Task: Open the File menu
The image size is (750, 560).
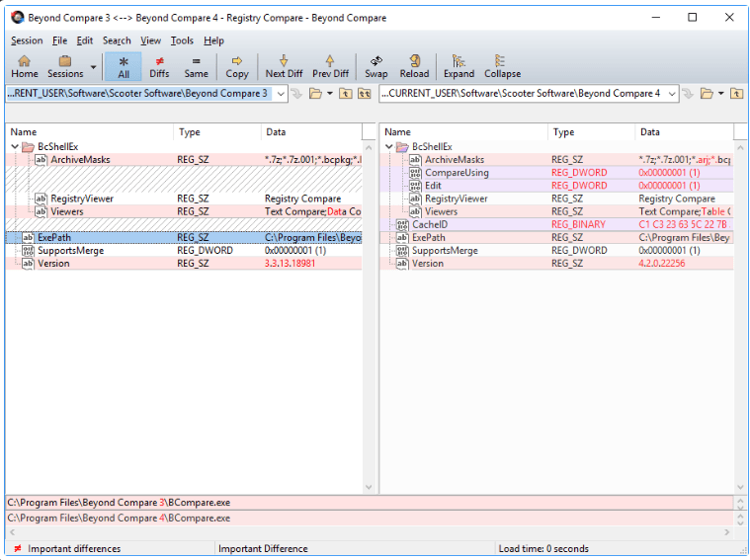Action: (59, 40)
